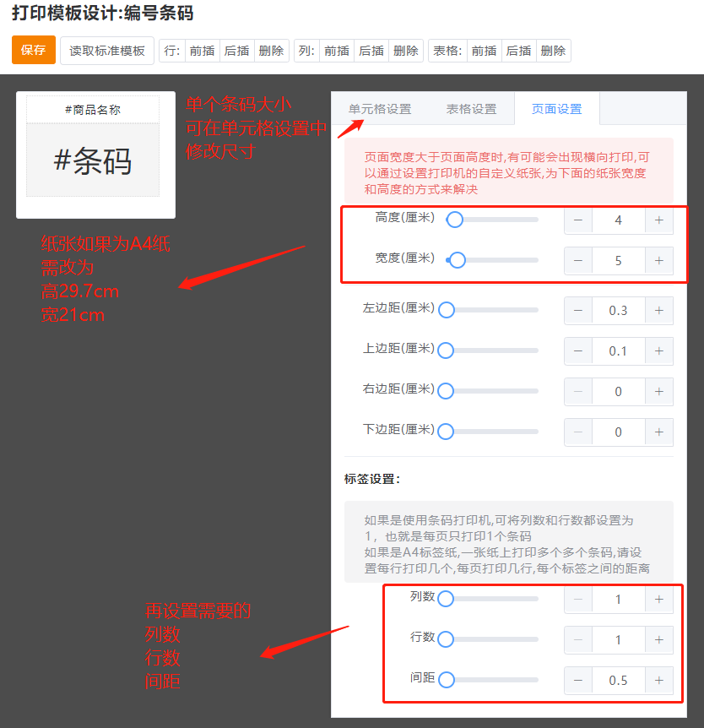Increase 列数 with plus button
This screenshot has height=728, width=704.
658,600
